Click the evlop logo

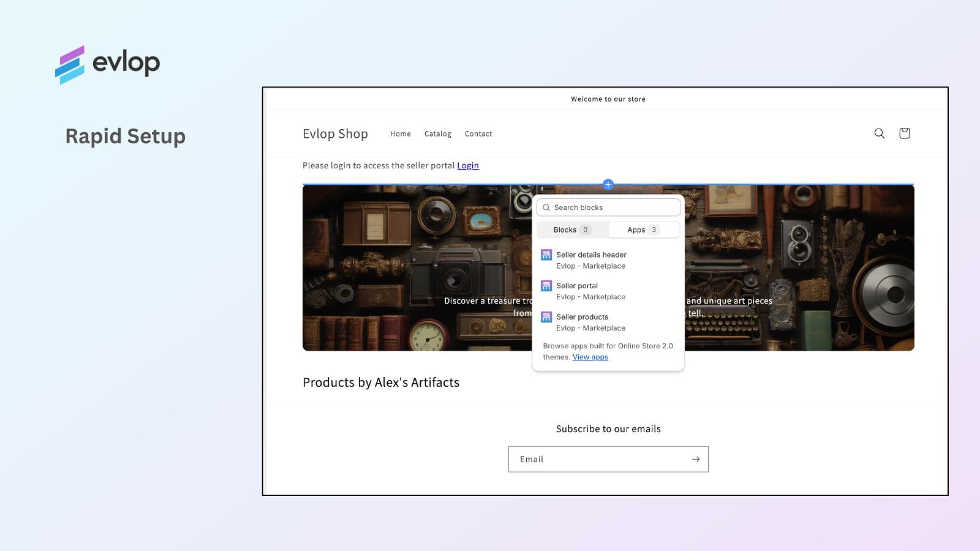(108, 64)
